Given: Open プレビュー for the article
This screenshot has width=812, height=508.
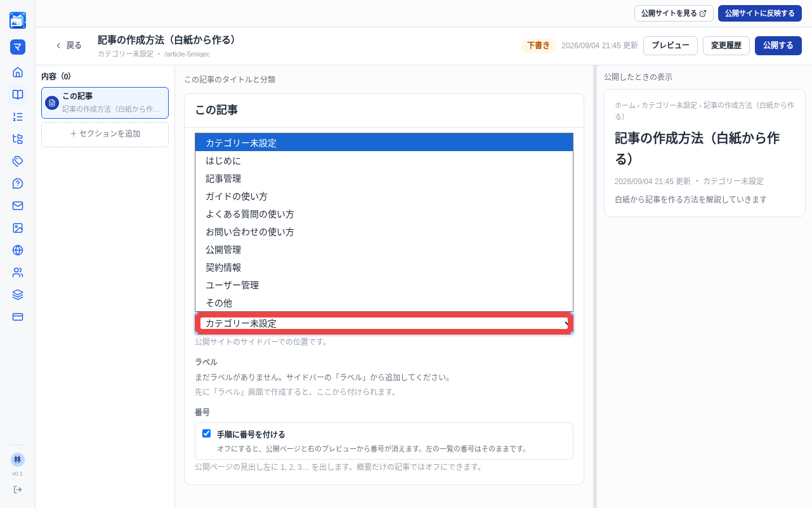Looking at the screenshot, I should click(x=671, y=46).
